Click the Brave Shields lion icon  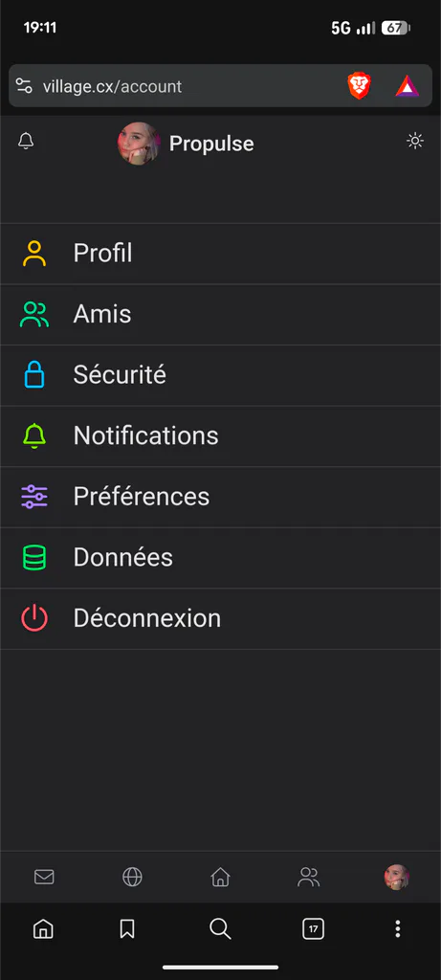click(x=359, y=85)
